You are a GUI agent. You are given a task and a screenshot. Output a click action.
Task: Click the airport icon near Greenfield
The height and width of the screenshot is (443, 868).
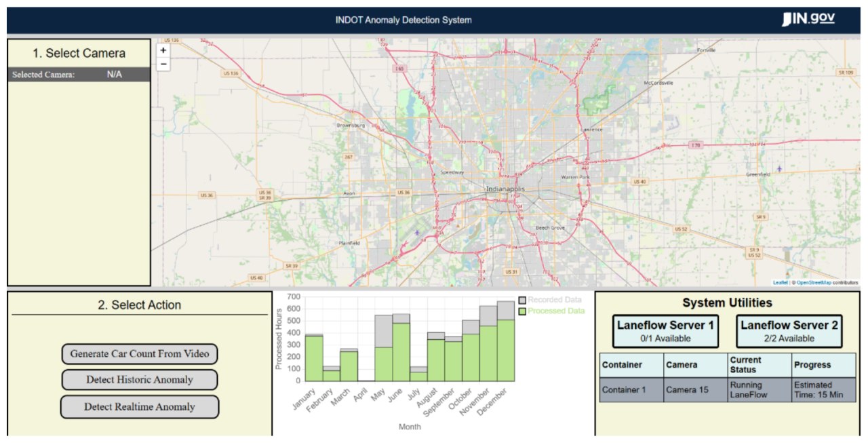tap(779, 168)
